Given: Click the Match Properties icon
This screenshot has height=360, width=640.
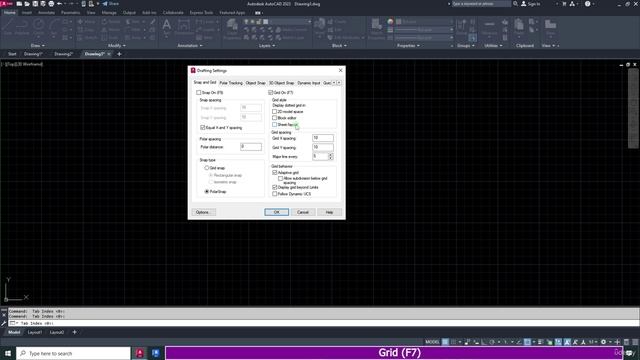Looking at the screenshot, I should click(377, 27).
